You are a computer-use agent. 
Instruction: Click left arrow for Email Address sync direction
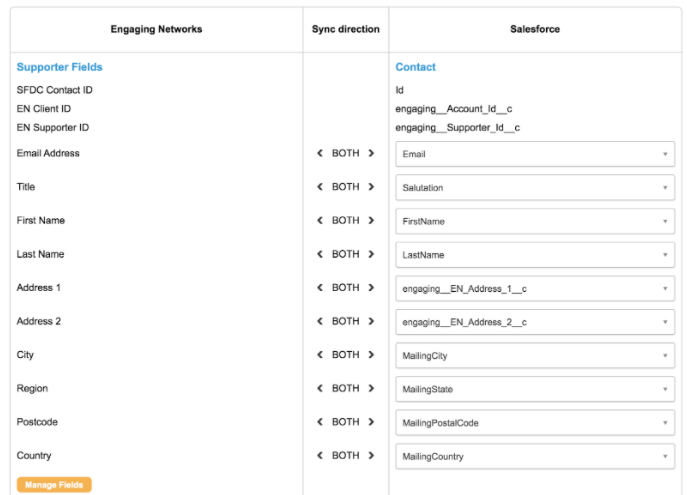click(x=320, y=154)
